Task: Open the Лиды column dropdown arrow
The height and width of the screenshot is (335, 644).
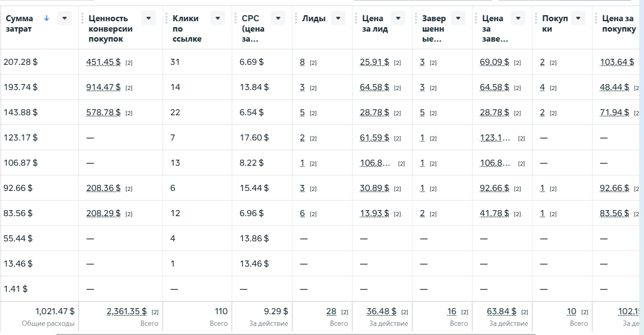Action: pos(338,18)
